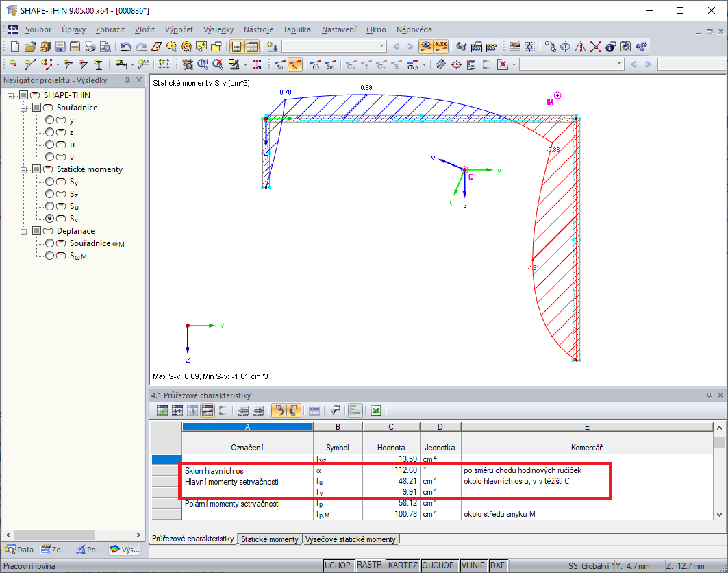Open the first-toolbar combo box dropdown
728x573 pixels.
381,46
